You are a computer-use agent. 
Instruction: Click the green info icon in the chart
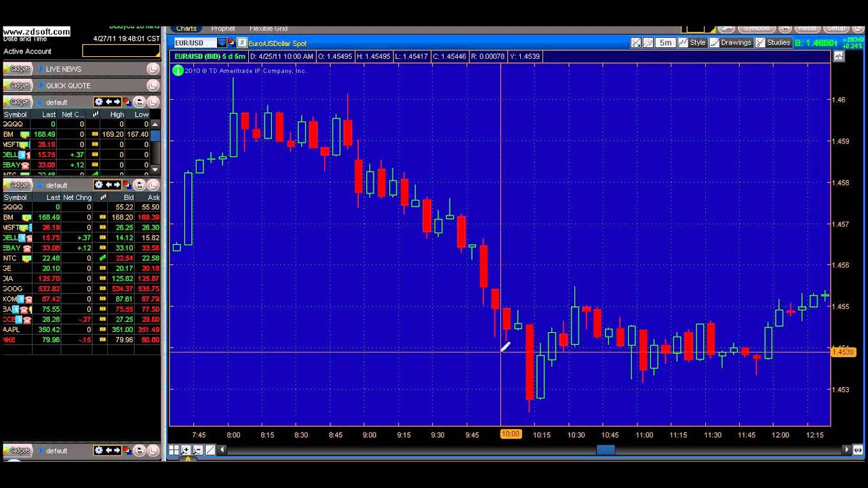pyautogui.click(x=178, y=70)
